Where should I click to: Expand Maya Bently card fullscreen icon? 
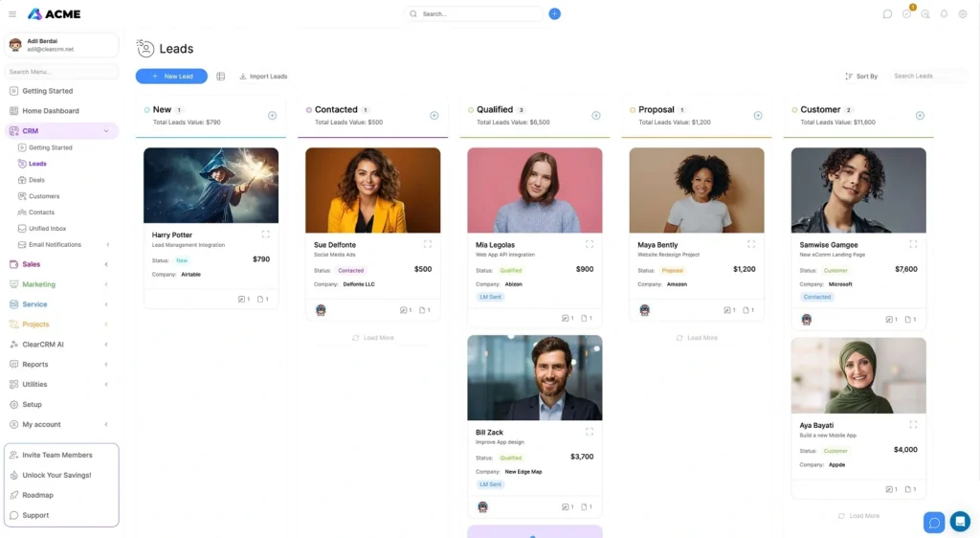click(751, 244)
